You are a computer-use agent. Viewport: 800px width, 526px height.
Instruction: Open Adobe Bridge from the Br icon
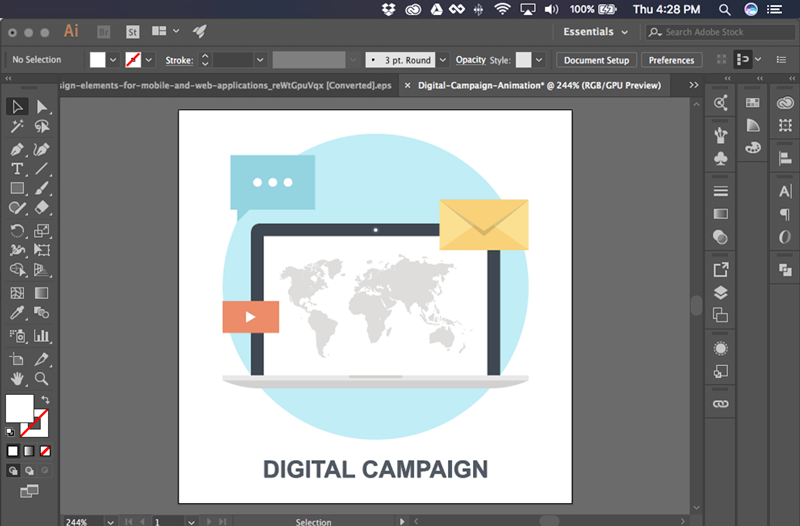point(102,32)
